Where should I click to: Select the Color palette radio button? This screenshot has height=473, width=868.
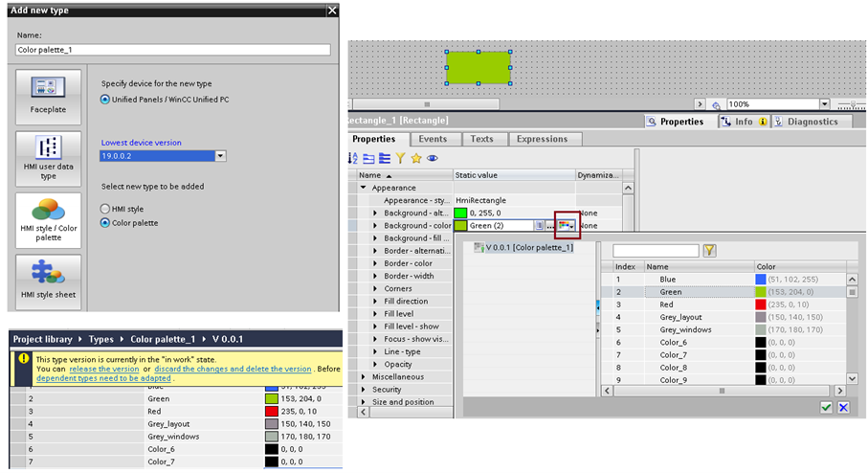pos(106,223)
